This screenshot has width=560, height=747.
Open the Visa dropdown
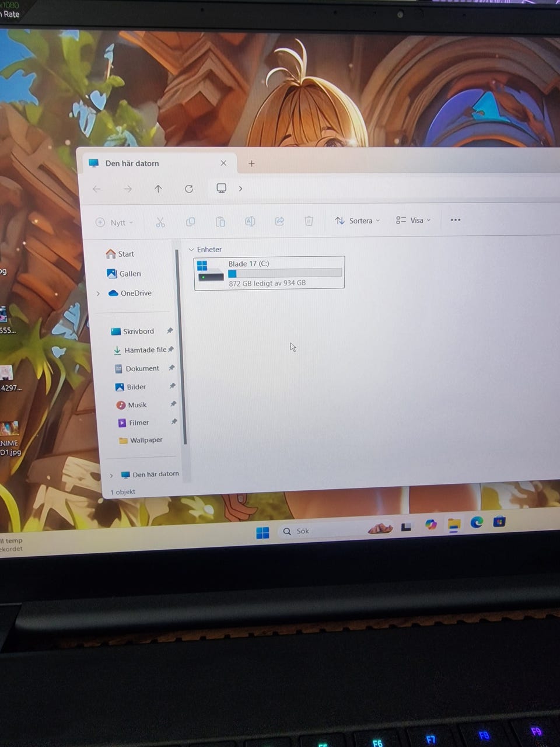click(x=413, y=220)
